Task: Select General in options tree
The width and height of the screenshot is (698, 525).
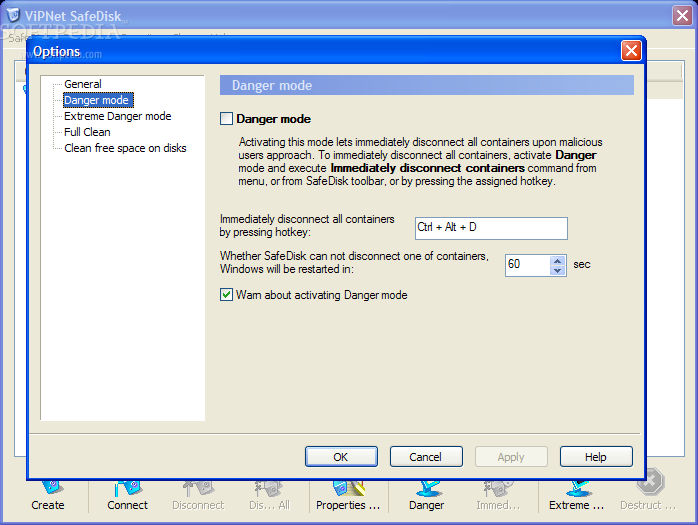Action: pyautogui.click(x=82, y=84)
